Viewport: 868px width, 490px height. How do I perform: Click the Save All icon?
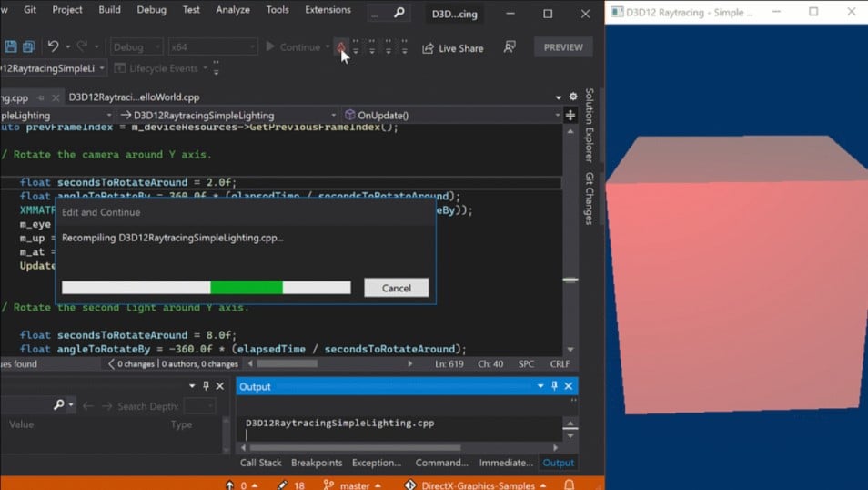[x=29, y=46]
